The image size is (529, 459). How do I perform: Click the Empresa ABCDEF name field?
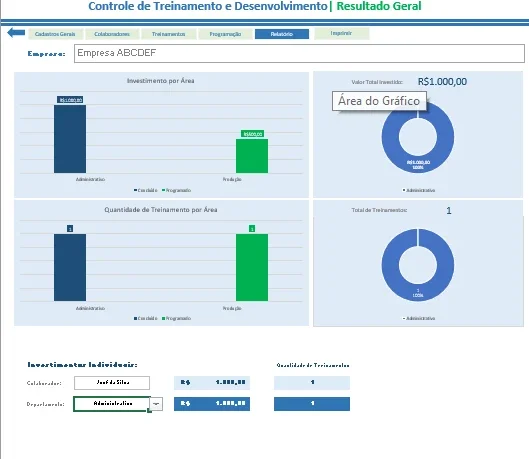click(299, 53)
